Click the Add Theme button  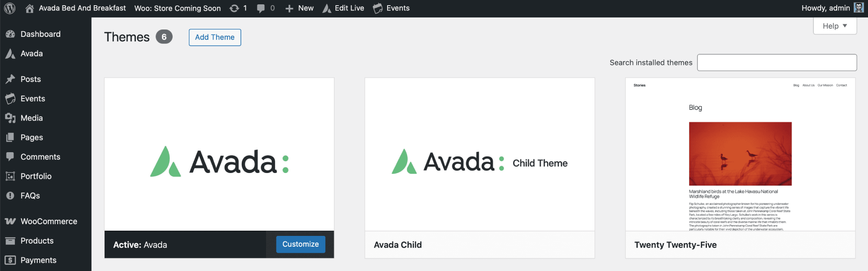tap(215, 37)
